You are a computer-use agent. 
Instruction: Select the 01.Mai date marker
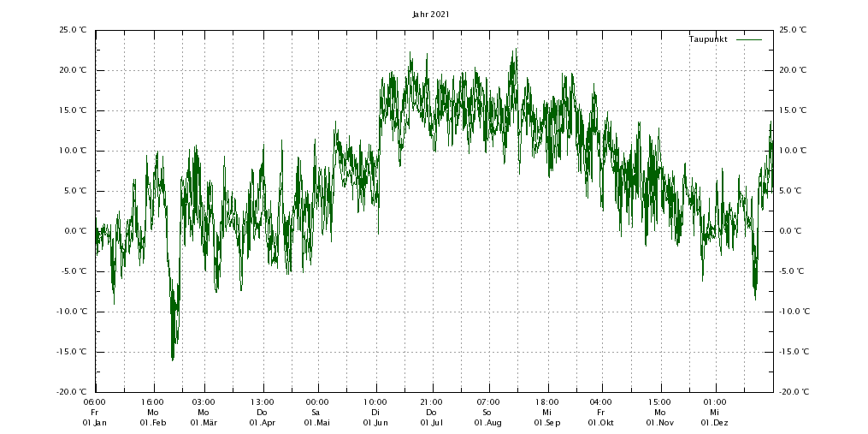[317, 423]
